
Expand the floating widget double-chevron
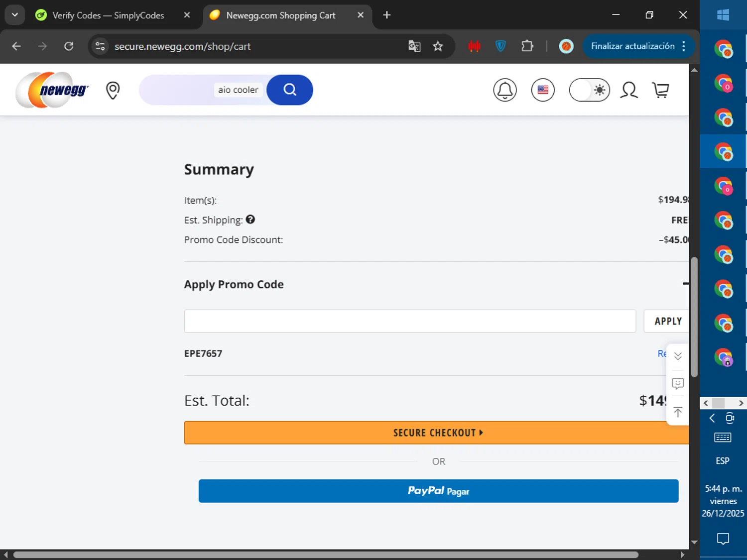(677, 356)
